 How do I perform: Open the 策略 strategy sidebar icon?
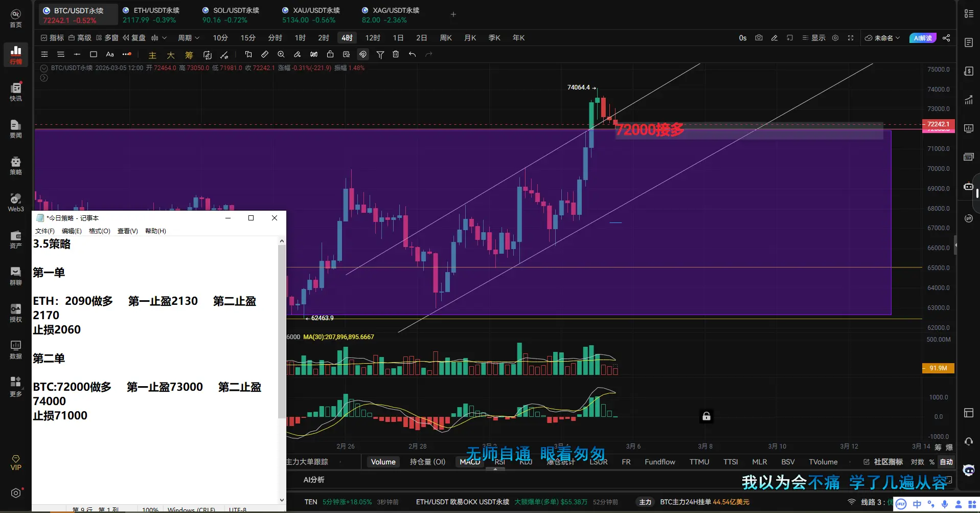(x=16, y=166)
